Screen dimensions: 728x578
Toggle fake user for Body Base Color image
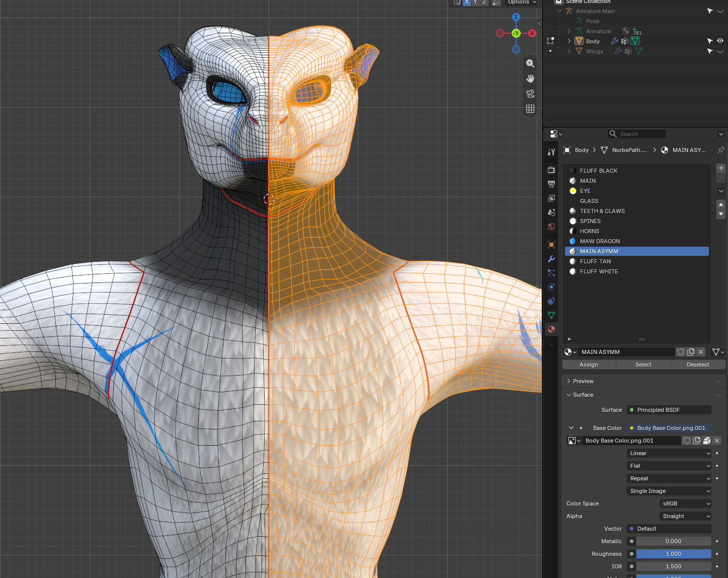pyautogui.click(x=687, y=441)
